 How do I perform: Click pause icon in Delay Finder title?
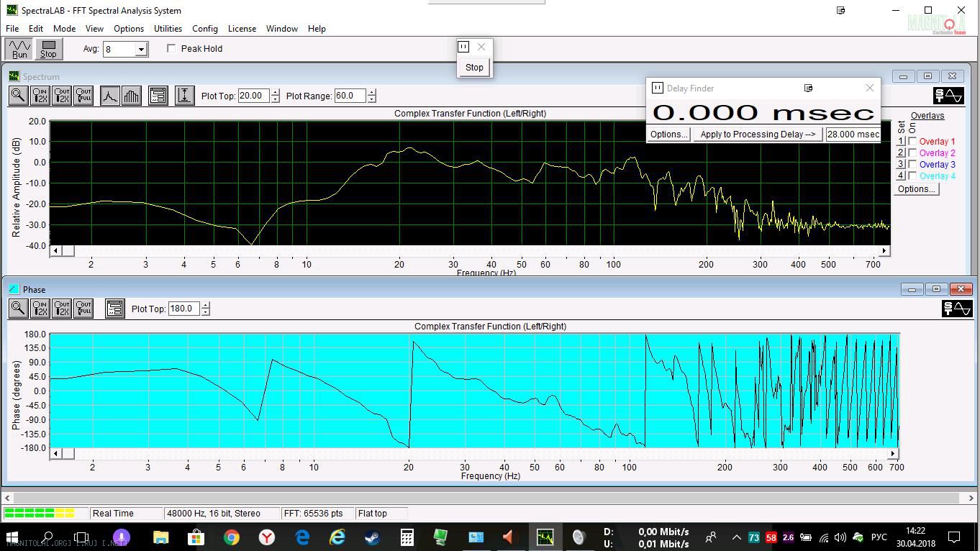(x=657, y=88)
